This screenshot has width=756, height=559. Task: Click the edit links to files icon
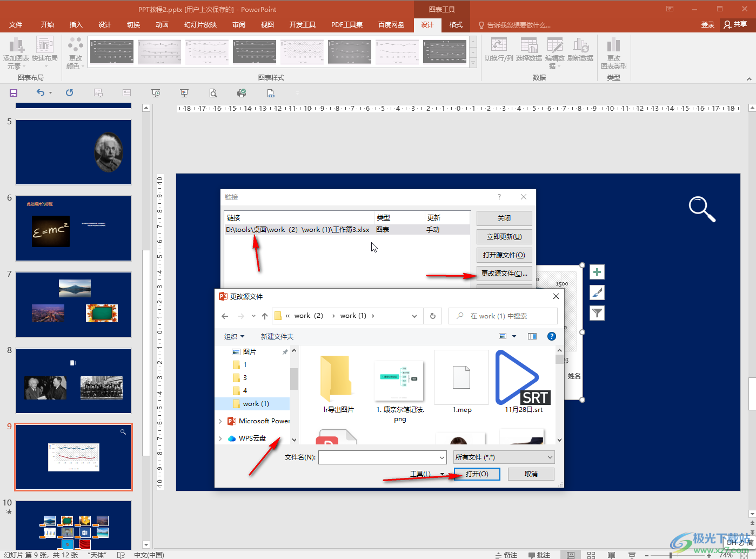tap(271, 93)
